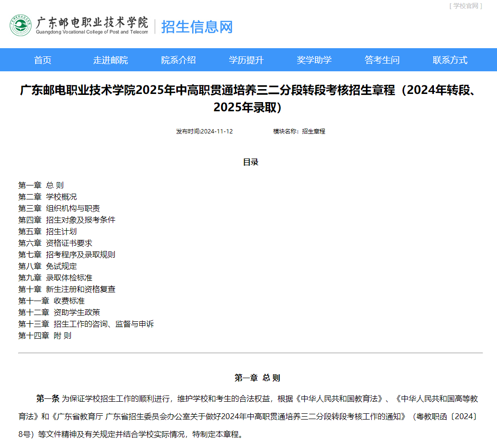Open the 答考生问 page
This screenshot has width=497, height=448.
click(381, 60)
